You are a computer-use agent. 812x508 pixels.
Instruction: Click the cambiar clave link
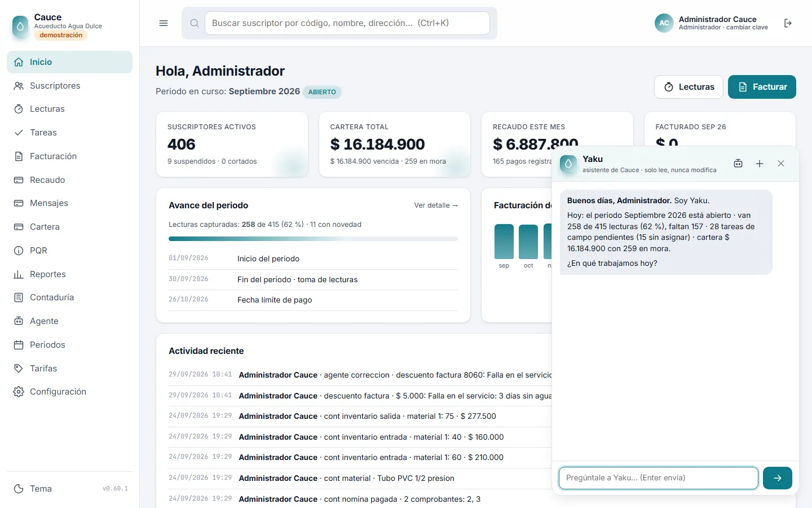747,27
